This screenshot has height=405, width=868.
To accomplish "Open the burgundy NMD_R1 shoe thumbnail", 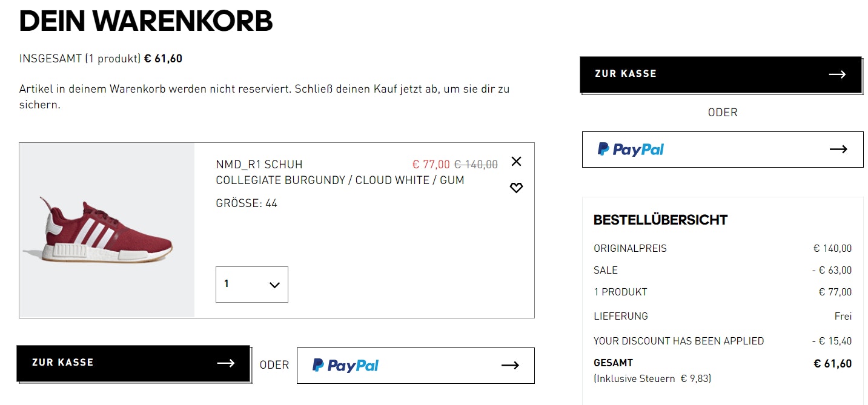I will (x=107, y=230).
